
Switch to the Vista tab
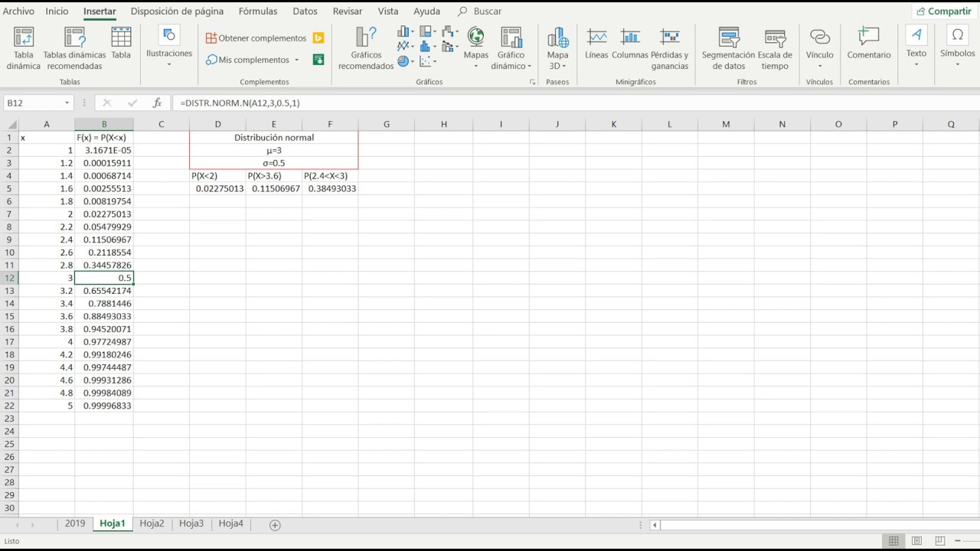pyautogui.click(x=388, y=11)
